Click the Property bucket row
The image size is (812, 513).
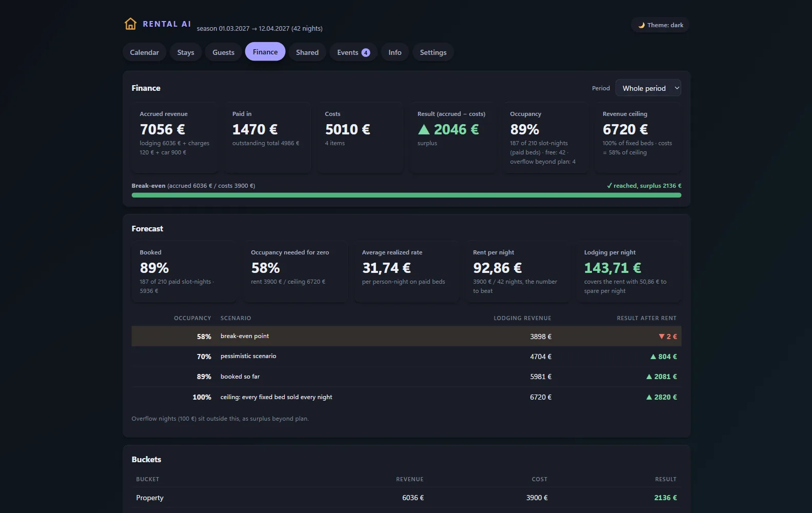pyautogui.click(x=406, y=498)
